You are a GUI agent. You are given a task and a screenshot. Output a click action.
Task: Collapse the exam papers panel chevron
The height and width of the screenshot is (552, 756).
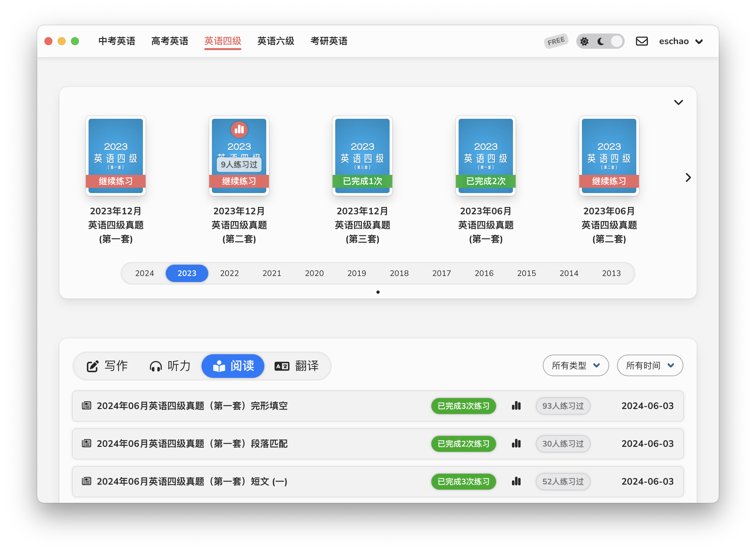(678, 102)
